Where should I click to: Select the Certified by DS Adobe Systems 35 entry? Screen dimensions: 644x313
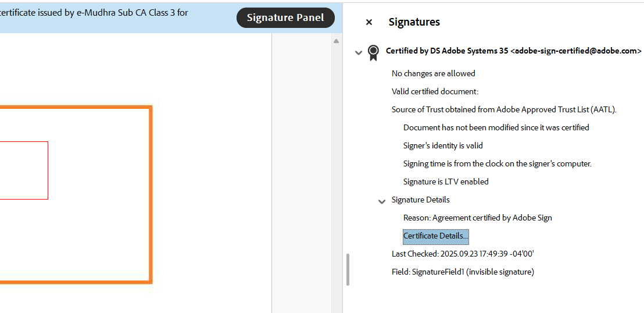point(513,51)
